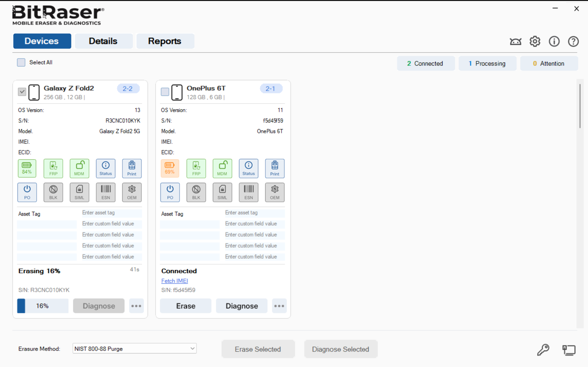Click the device list vertical scrollbar
This screenshot has width=588, height=367.
580,106
